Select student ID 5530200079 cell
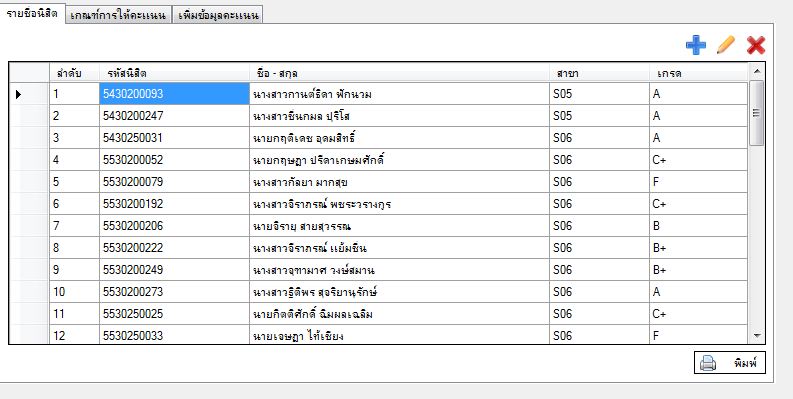This screenshot has height=399, width=793. [174, 182]
